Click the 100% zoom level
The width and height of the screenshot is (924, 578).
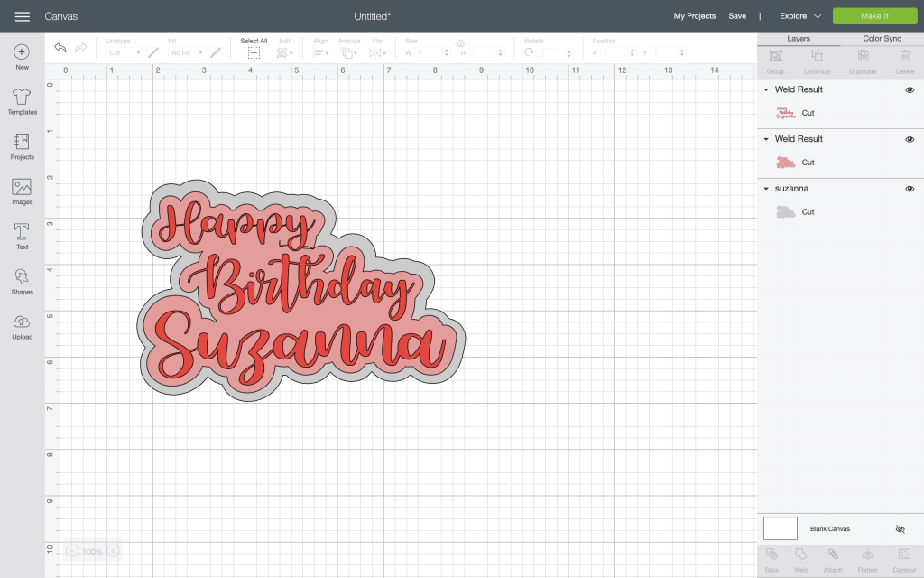coord(93,552)
